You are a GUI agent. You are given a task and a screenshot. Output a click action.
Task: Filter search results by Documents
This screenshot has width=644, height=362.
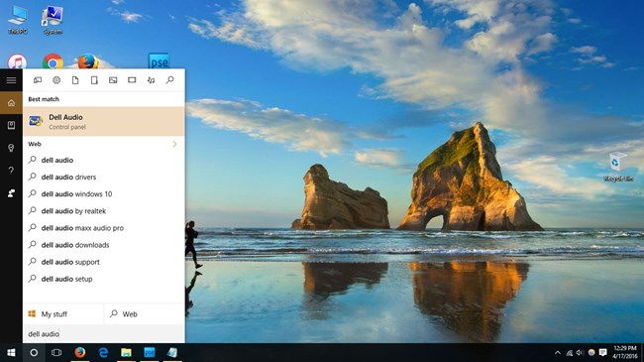(75, 80)
